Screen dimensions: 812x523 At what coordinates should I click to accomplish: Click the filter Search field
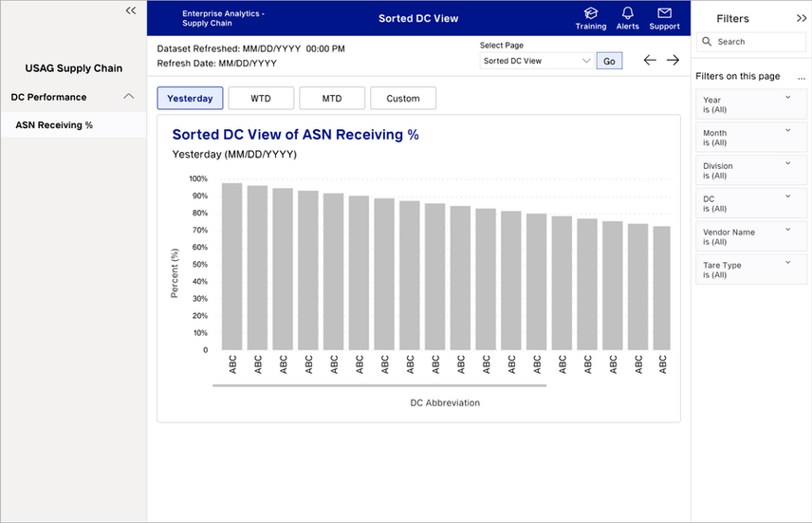coord(751,42)
